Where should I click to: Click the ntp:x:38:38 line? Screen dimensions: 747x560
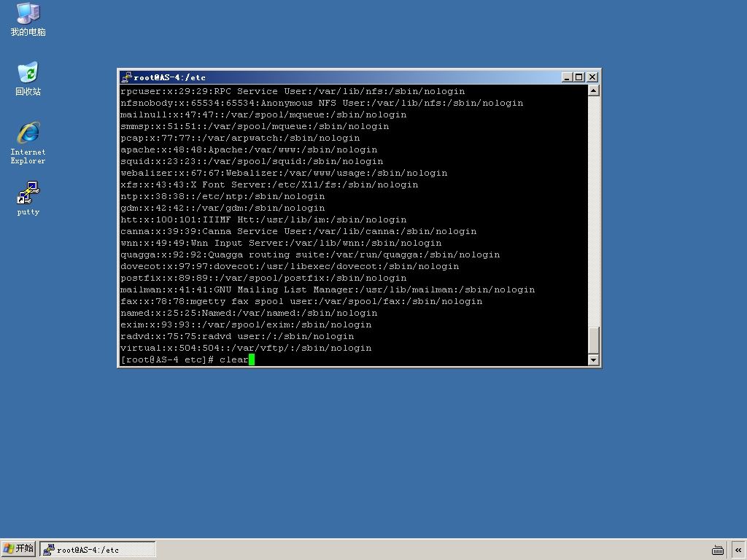tap(222, 196)
